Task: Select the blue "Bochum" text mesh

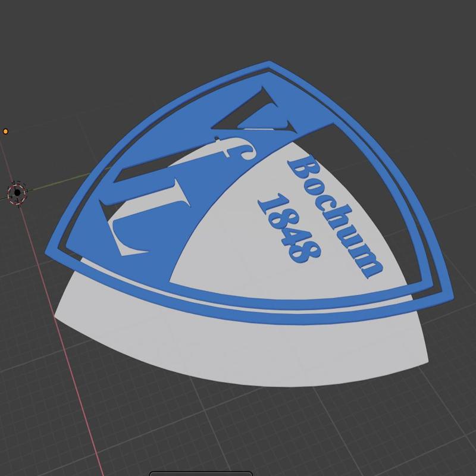Action: 336,217
